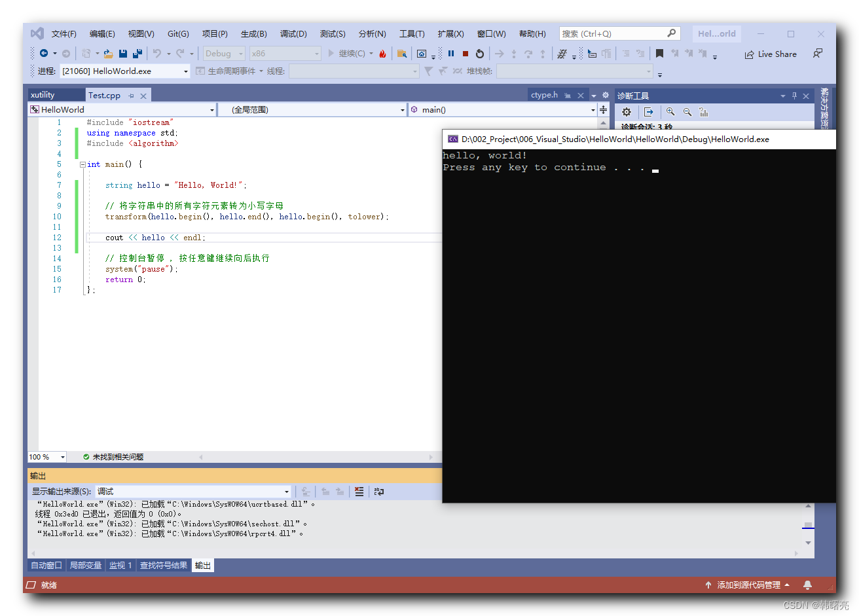
Task: Toggle a breakpoint flag in the debug toolbar
Action: point(659,54)
